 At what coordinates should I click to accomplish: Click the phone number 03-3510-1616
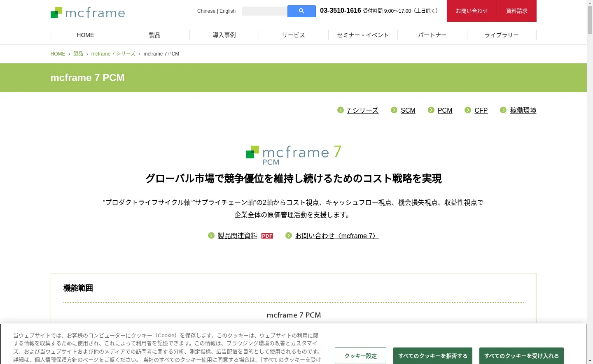pos(341,11)
